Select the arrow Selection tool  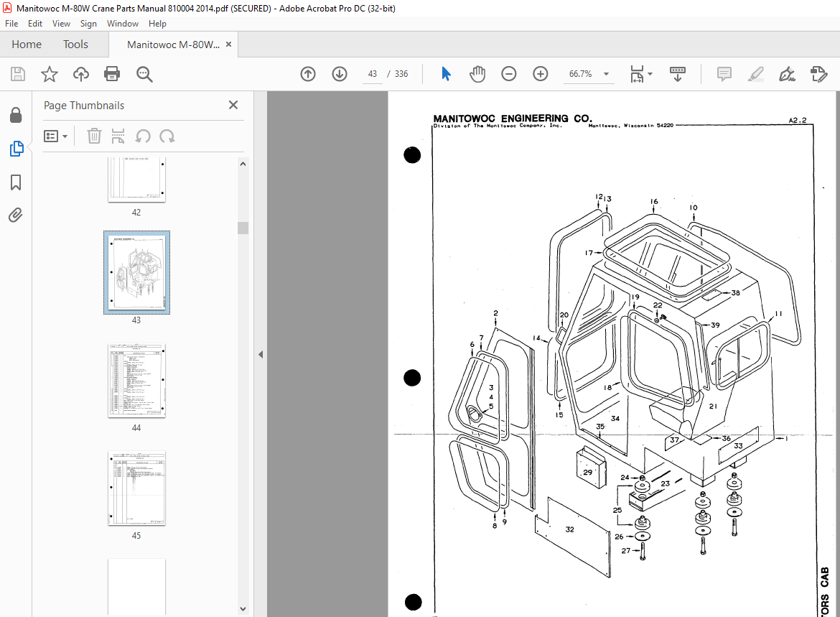coord(446,74)
